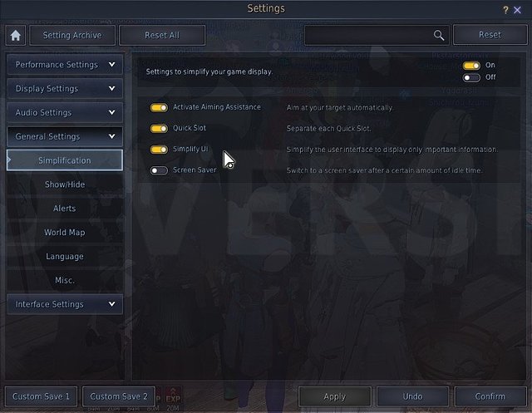Expand Audio Settings dropdown arrow
This screenshot has width=532, height=413.
pos(111,112)
